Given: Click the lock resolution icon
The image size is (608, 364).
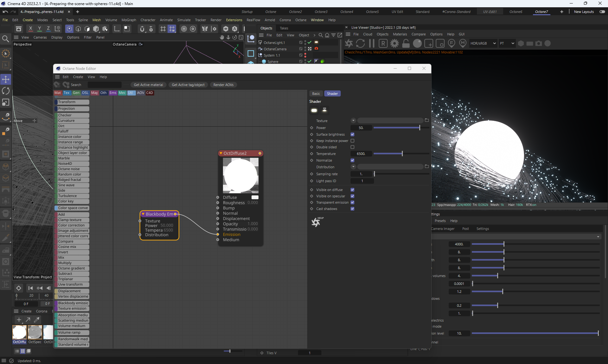Looking at the screenshot, I should (x=406, y=43).
